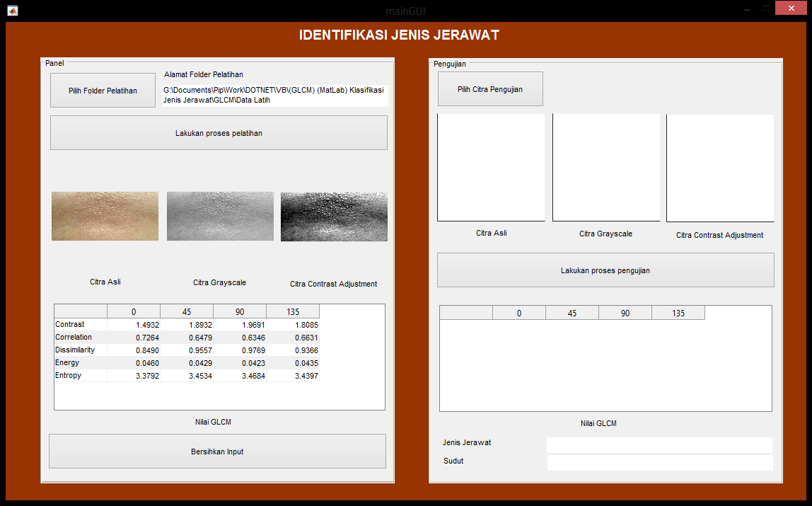The height and width of the screenshot is (506, 812).
Task: Select the contrast-adjusted skin image thumbnail
Action: coord(334,216)
